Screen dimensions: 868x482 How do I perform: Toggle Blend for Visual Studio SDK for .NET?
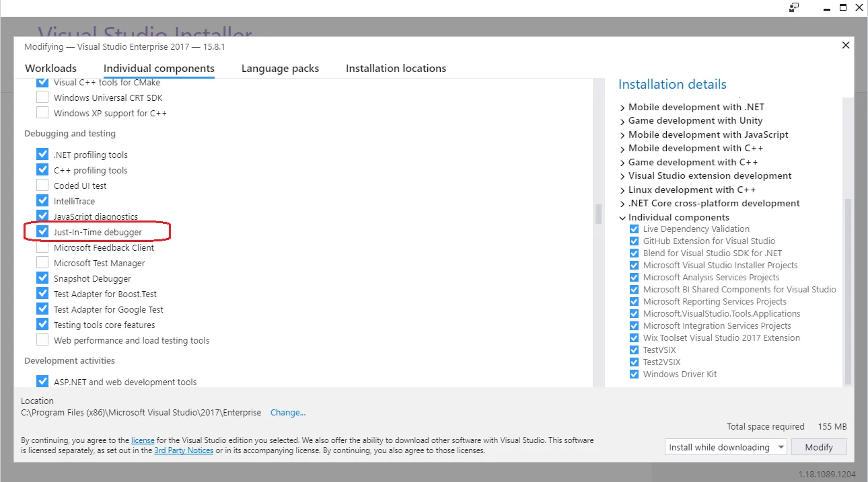[634, 253]
